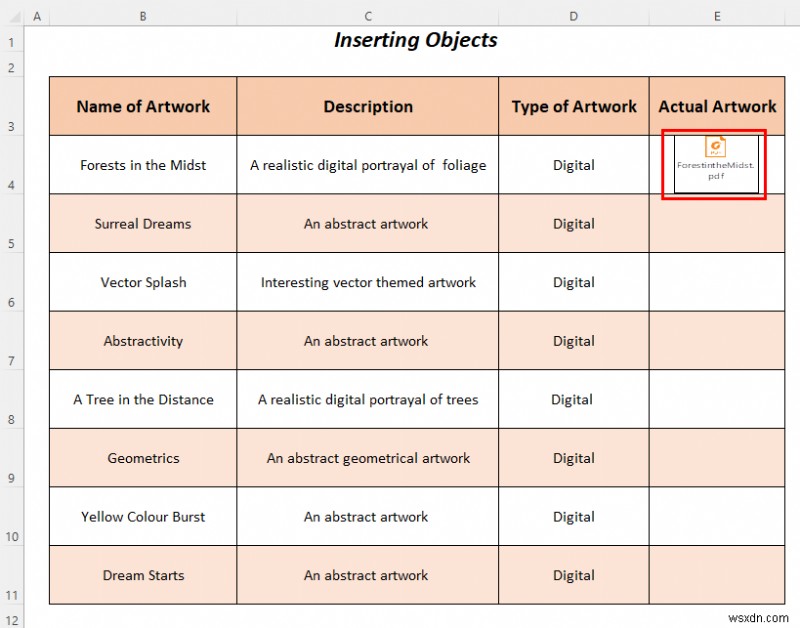
Task: Click 'An abstract artwork' in Yellow Colour Burst row
Action: click(367, 517)
